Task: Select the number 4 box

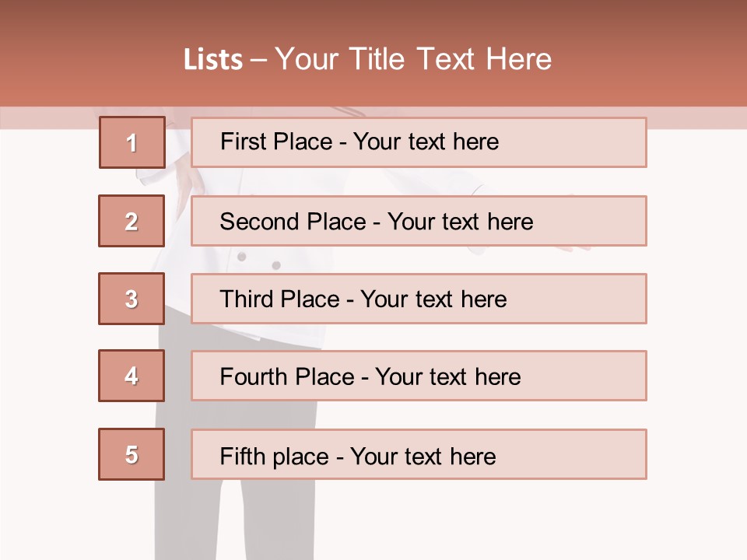Action: pyautogui.click(x=132, y=376)
